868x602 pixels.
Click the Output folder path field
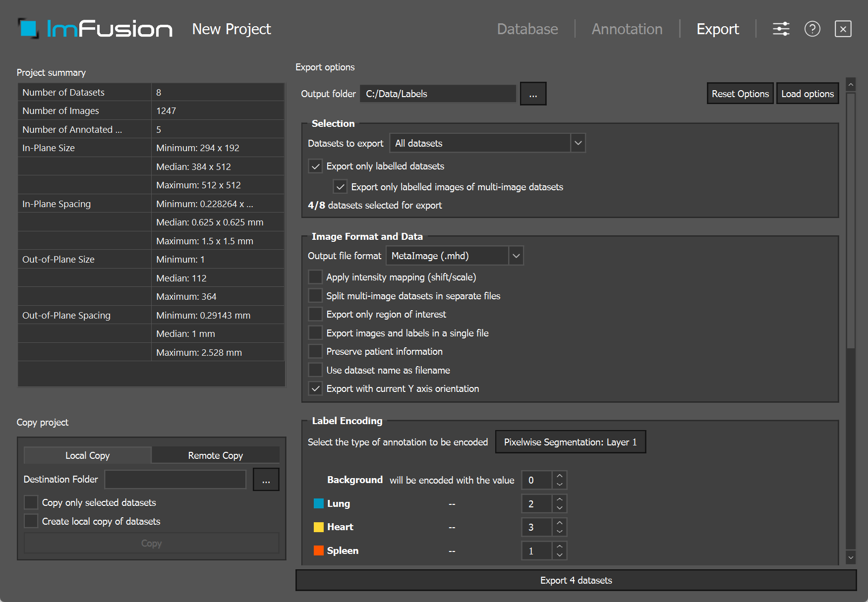[x=438, y=94]
